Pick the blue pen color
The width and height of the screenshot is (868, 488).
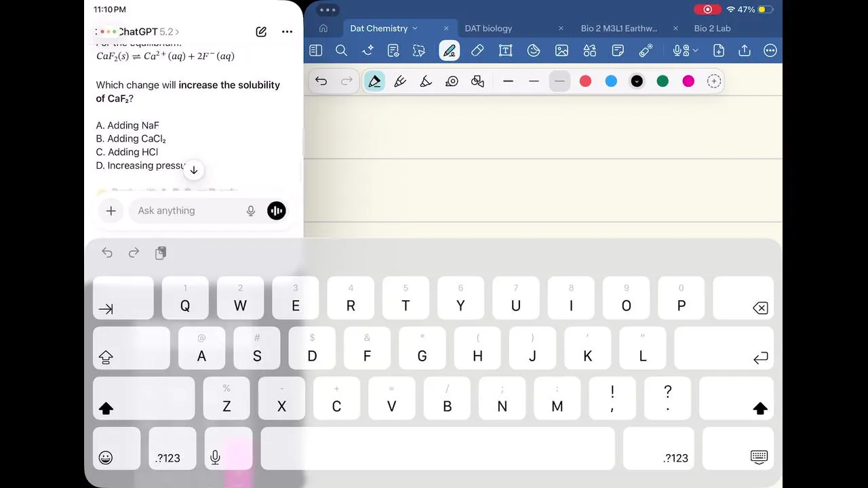pyautogui.click(x=611, y=81)
